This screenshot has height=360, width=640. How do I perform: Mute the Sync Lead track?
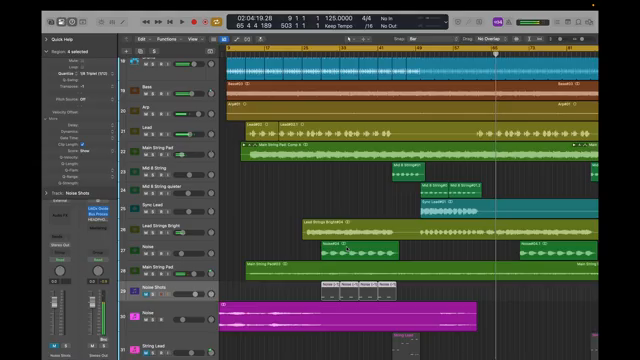146,212
